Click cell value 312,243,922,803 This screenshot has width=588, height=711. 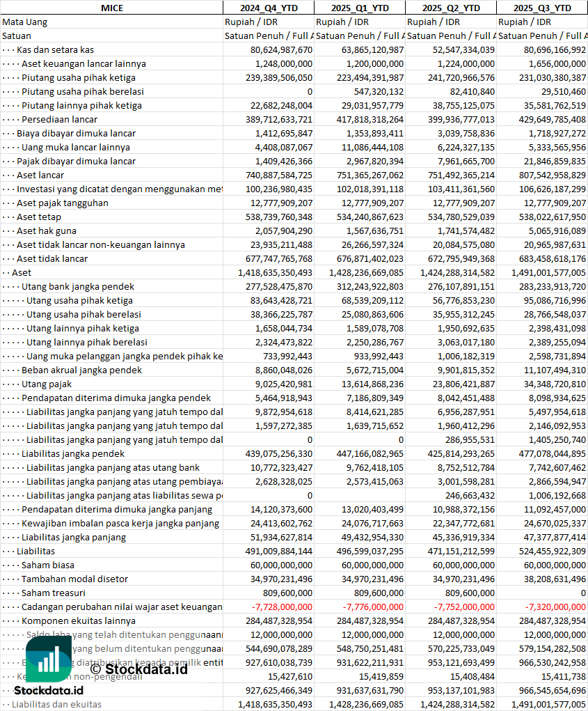(x=370, y=287)
